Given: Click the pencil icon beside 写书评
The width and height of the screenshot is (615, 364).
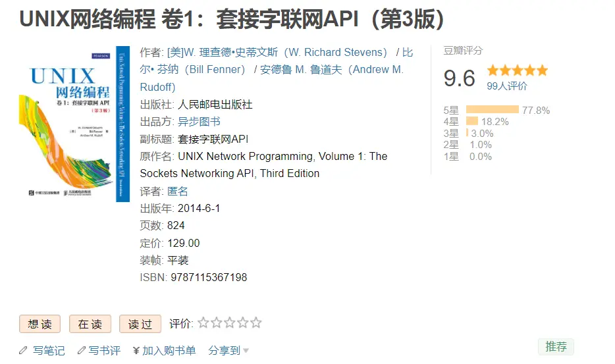Looking at the screenshot, I should click(x=82, y=350).
